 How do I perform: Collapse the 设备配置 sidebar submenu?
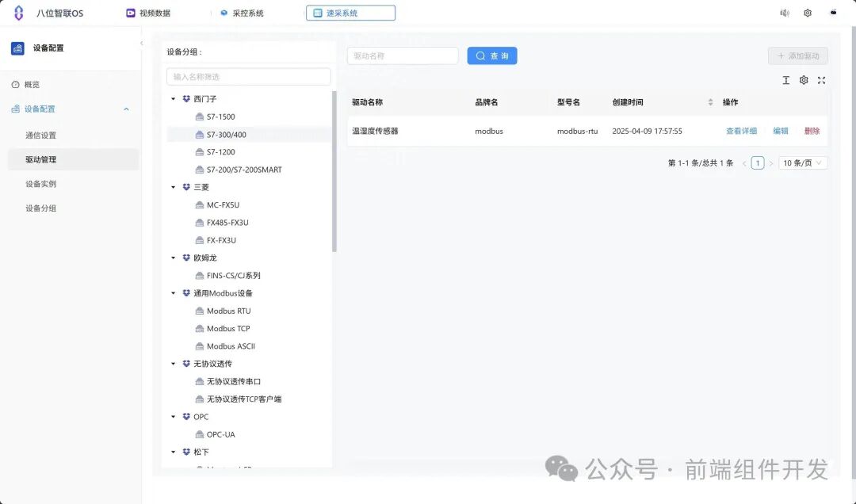[x=126, y=109]
